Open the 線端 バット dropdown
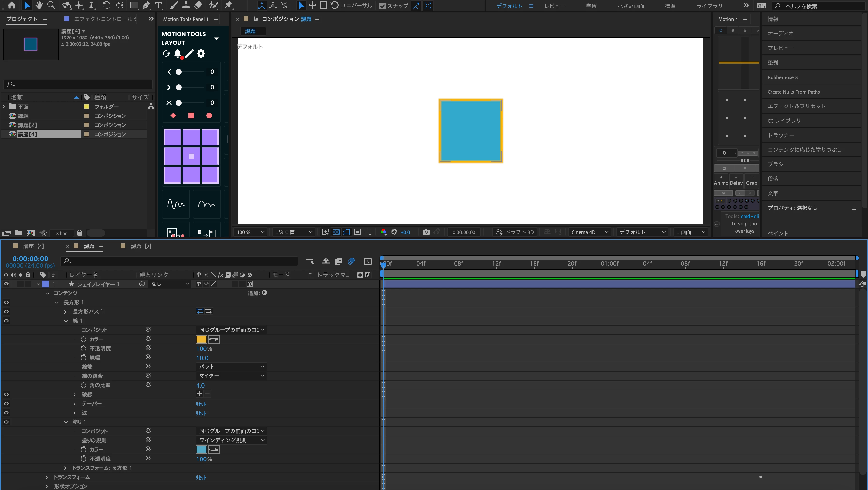This screenshot has width=868, height=490. [231, 366]
